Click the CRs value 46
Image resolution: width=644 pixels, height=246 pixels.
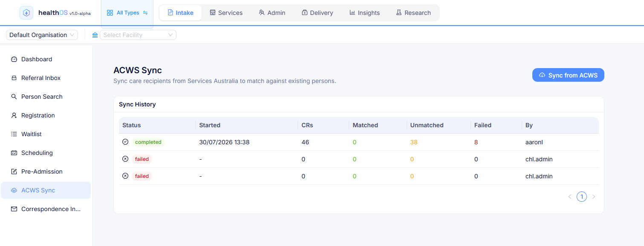[x=305, y=142]
